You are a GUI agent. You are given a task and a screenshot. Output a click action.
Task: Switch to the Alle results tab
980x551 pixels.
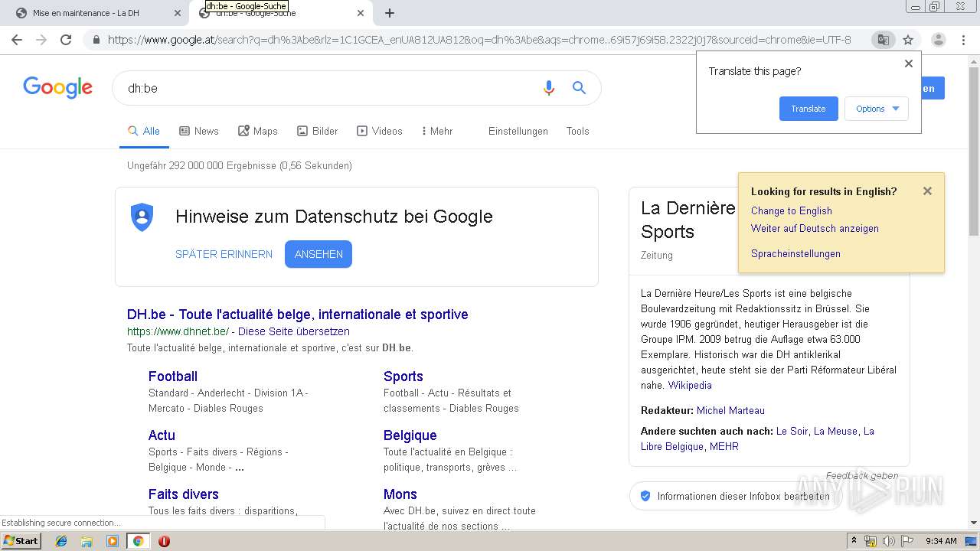144,131
